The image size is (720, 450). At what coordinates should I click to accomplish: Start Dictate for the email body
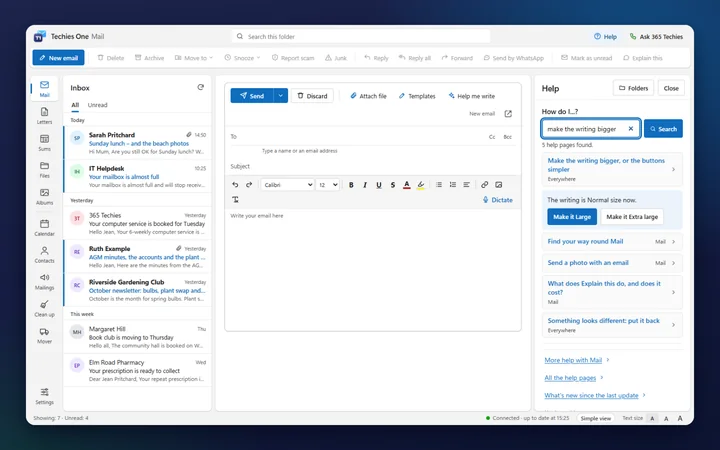coord(497,200)
